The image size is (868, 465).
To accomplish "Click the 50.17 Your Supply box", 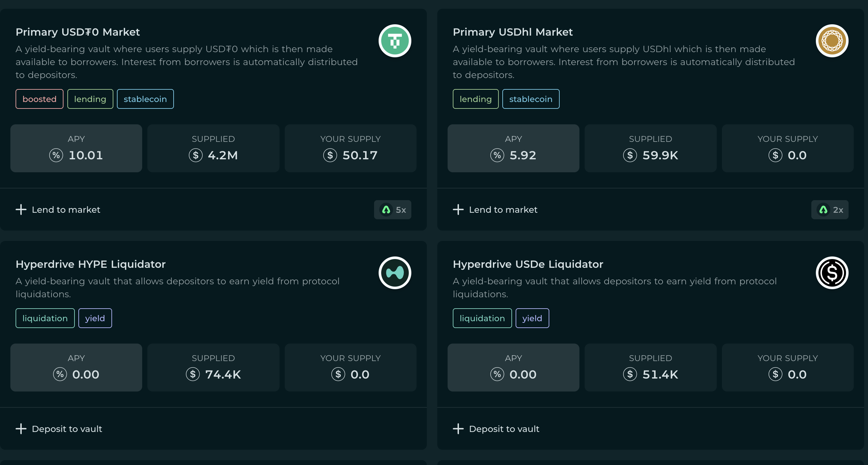I will click(350, 148).
